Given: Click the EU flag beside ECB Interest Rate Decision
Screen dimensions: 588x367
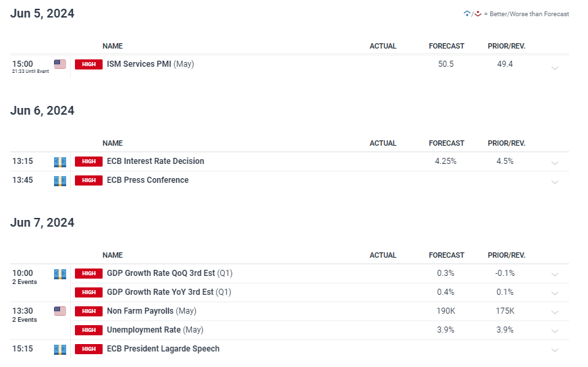Looking at the screenshot, I should tap(60, 162).
